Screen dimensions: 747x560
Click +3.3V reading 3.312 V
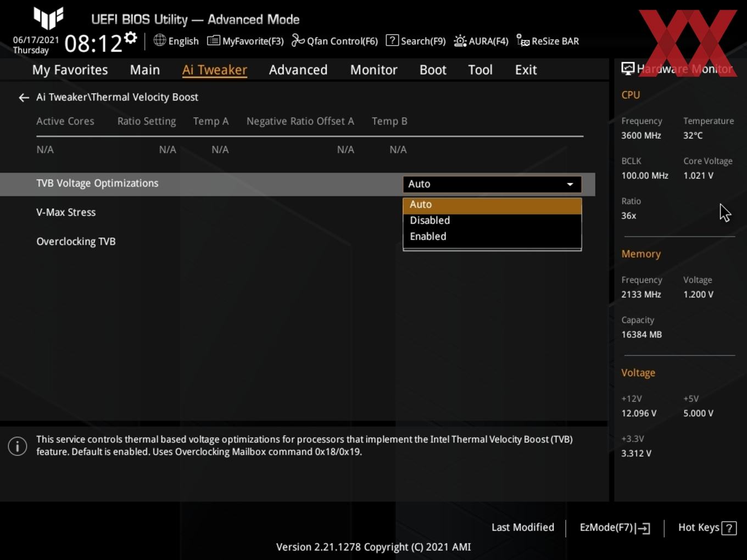(636, 453)
